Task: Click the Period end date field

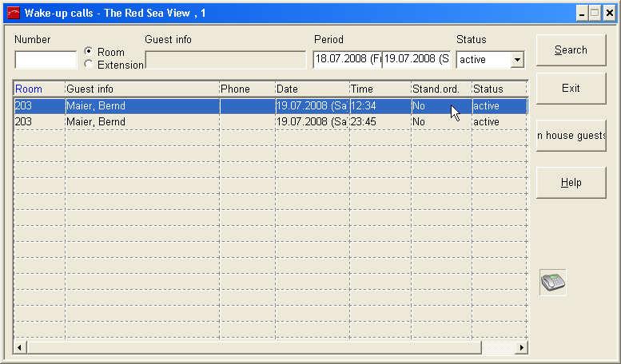Action: (x=416, y=60)
